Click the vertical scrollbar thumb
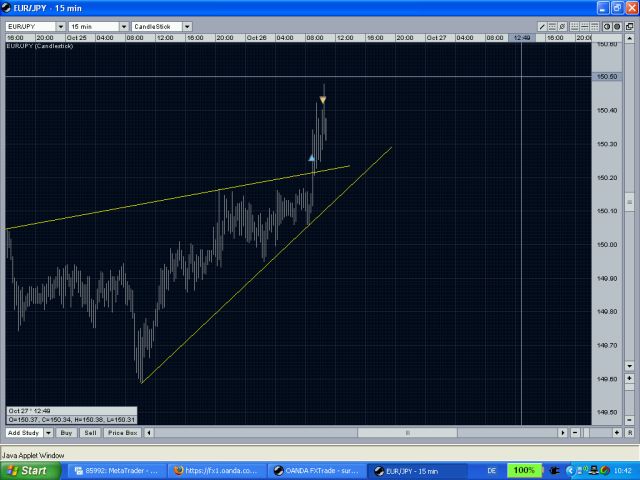The image size is (640, 480). [x=629, y=202]
